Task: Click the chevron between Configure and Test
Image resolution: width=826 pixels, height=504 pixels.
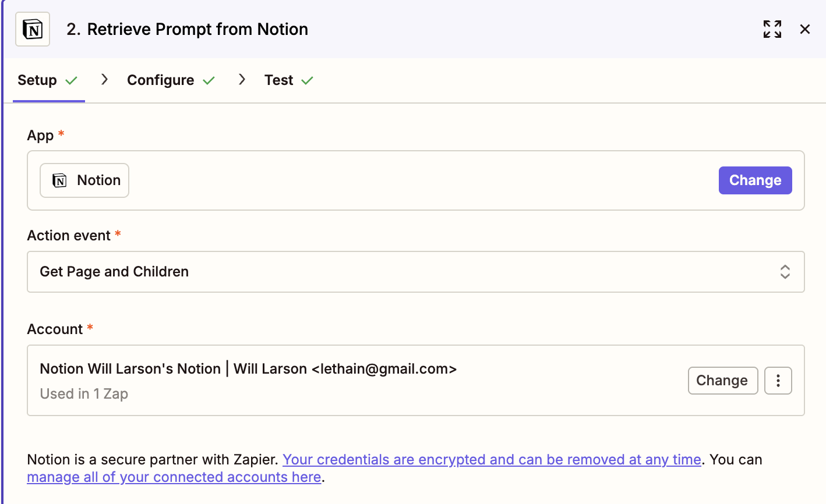Action: tap(242, 80)
